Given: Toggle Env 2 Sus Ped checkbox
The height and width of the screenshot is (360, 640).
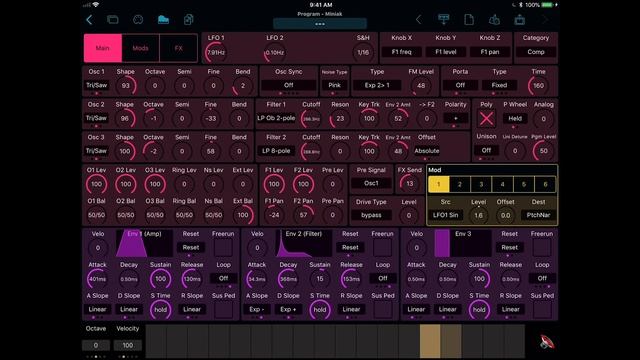Looking at the screenshot, I should pos(382,310).
